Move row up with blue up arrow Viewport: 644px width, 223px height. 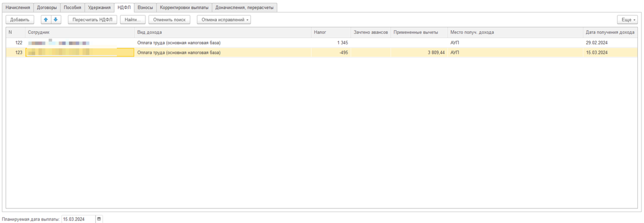46,20
